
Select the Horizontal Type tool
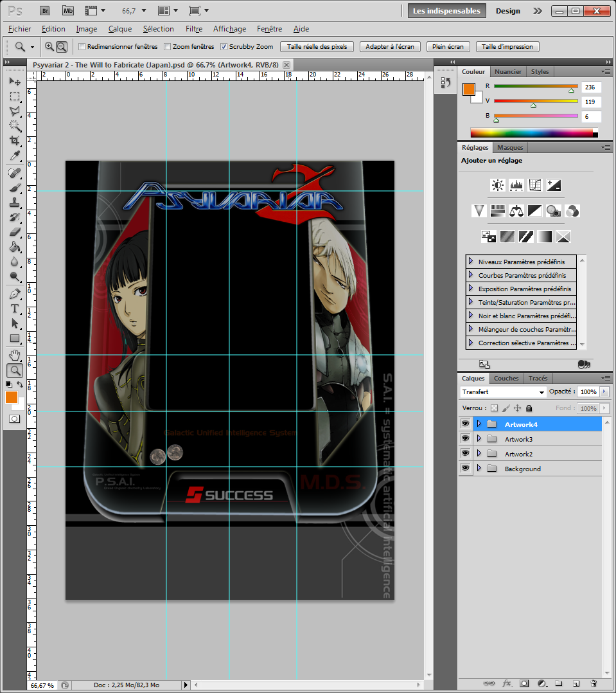[x=15, y=309]
